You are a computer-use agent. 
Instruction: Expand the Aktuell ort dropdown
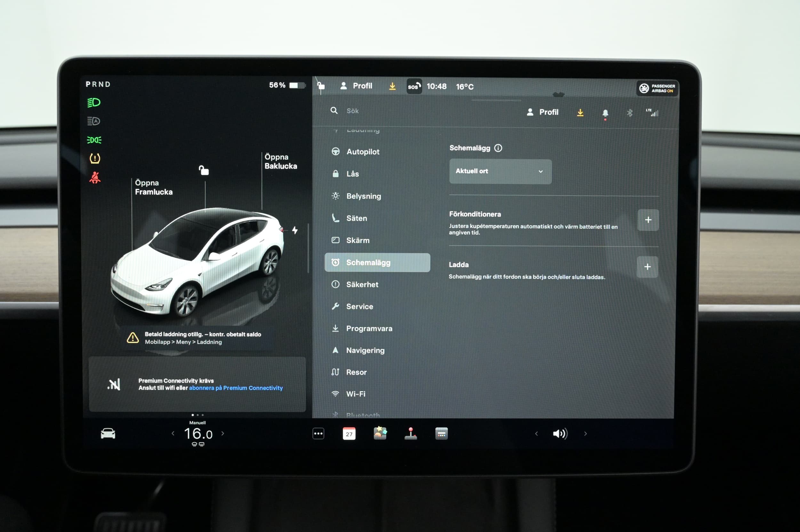click(500, 171)
